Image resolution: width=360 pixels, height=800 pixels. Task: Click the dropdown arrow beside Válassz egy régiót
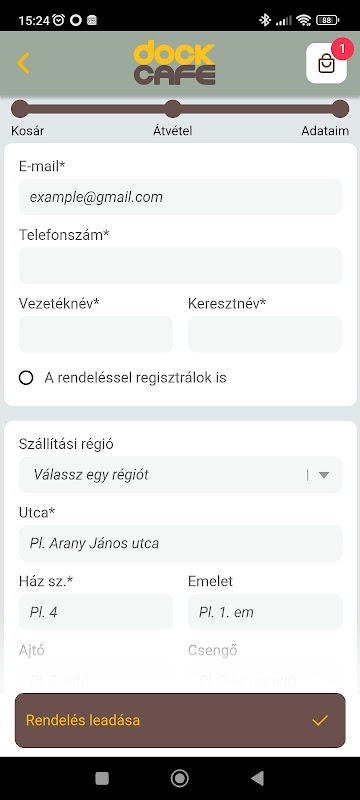point(324,475)
